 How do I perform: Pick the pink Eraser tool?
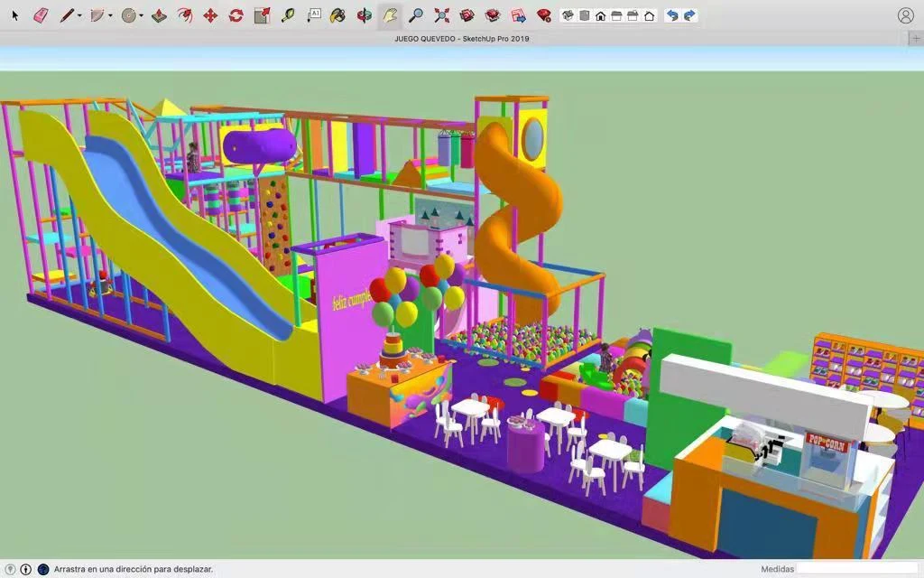[x=40, y=16]
